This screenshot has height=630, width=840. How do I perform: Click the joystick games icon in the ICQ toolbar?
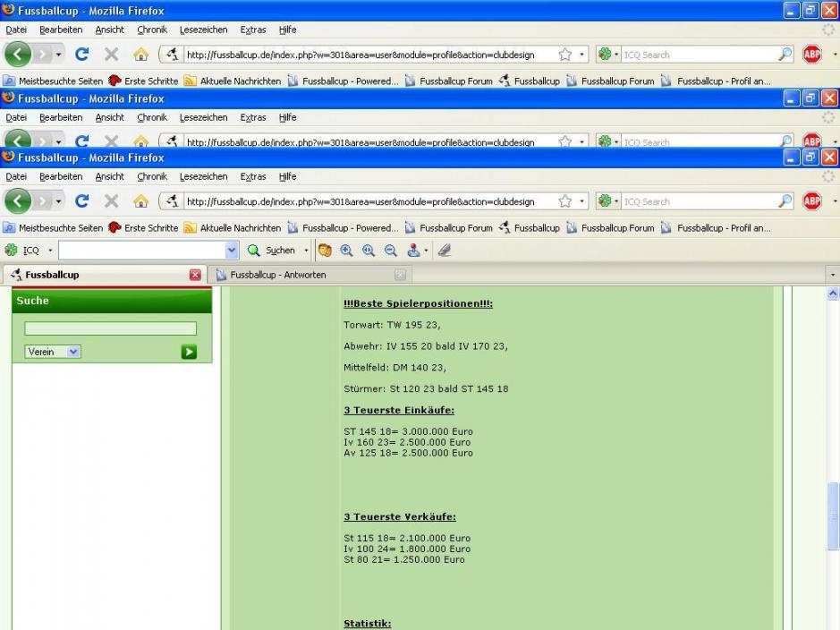pos(413,251)
